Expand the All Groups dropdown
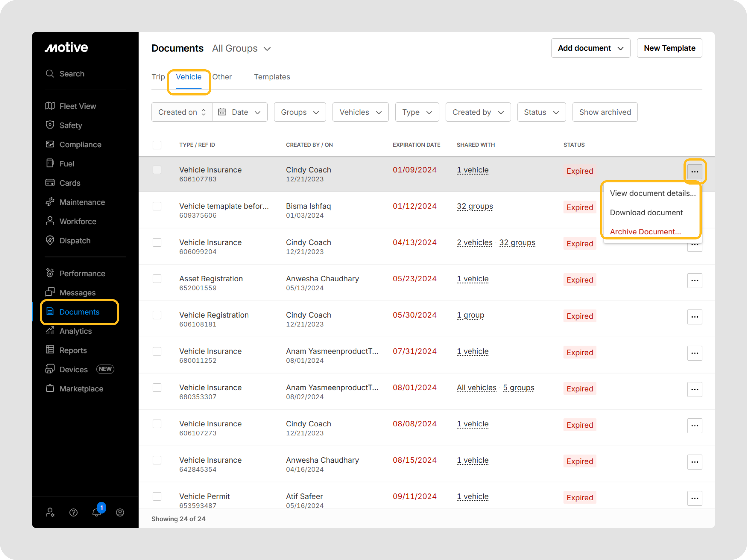The width and height of the screenshot is (747, 560). [241, 49]
